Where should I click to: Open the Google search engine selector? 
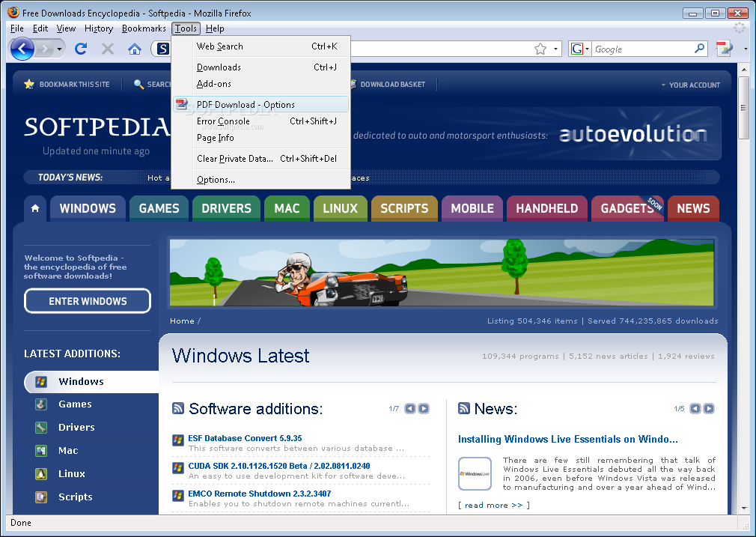coord(579,49)
